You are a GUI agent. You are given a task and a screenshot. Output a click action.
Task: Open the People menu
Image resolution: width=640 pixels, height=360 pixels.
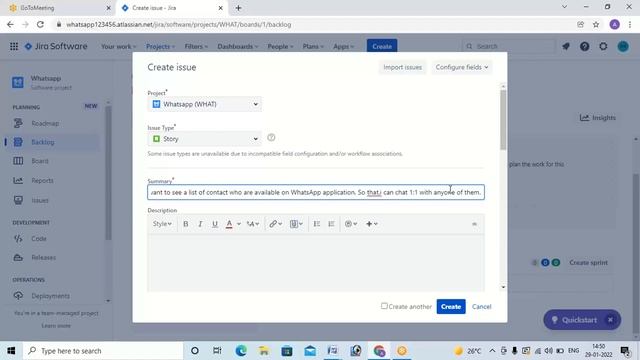280,47
